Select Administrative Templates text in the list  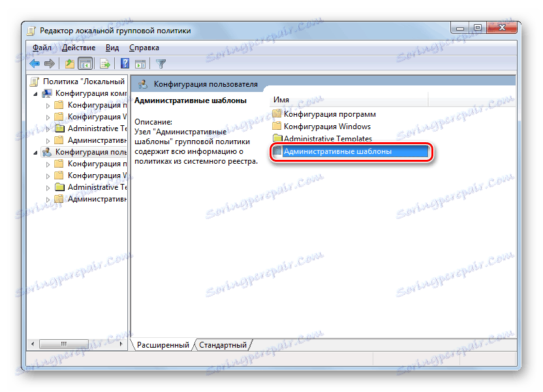click(328, 138)
